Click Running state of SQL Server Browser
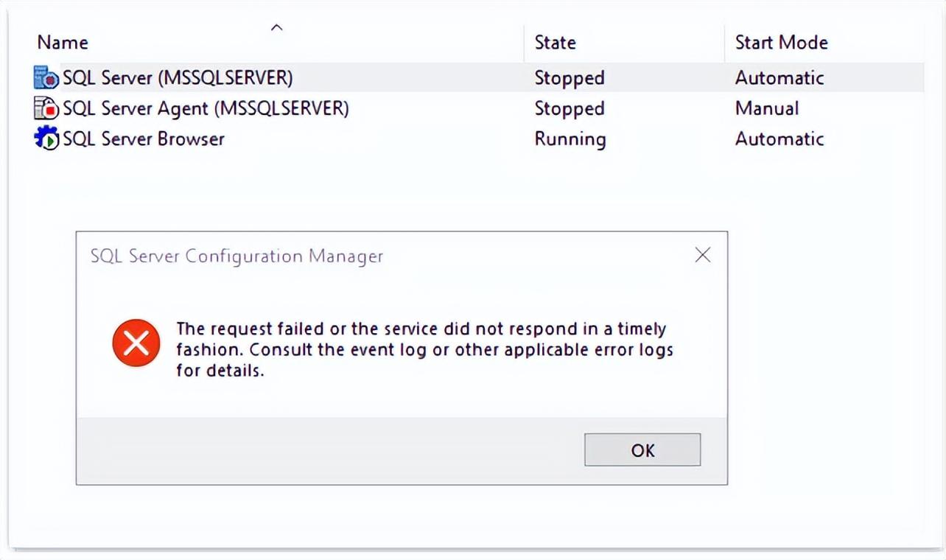This screenshot has height=560, width=946. click(570, 139)
